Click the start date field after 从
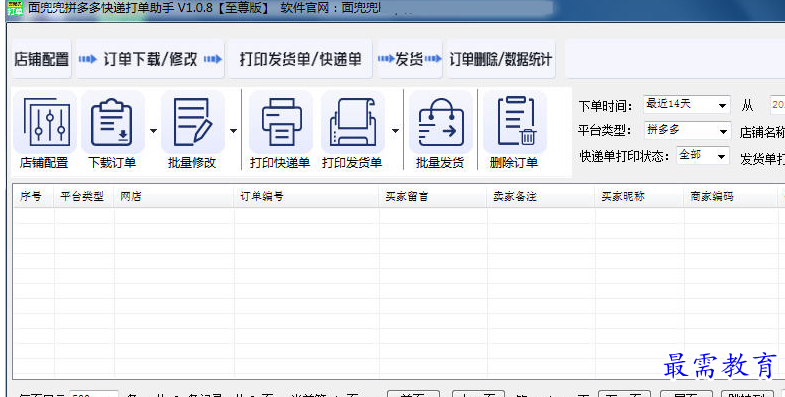785x397 pixels. point(777,105)
